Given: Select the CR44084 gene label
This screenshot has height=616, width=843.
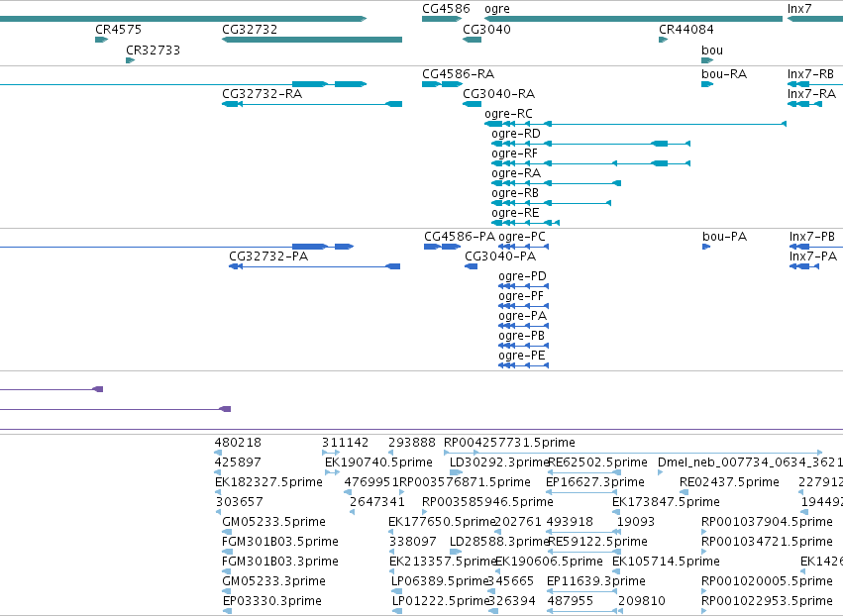Looking at the screenshot, I should [x=686, y=29].
